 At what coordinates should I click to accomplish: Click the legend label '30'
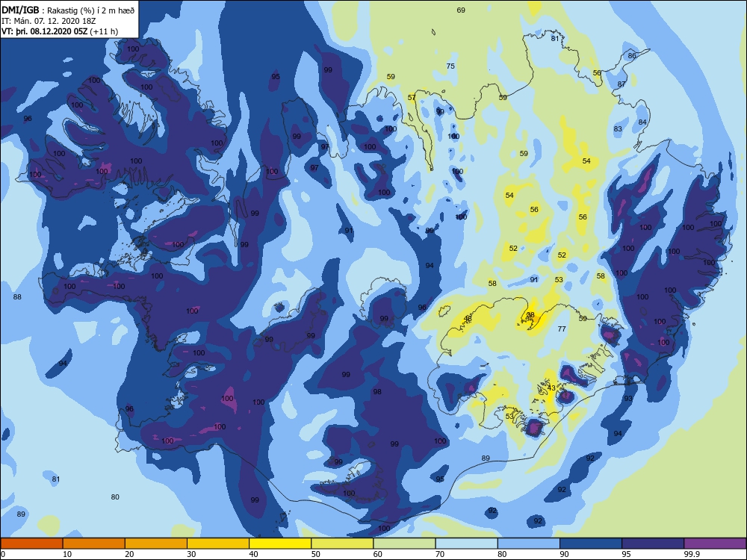click(191, 554)
